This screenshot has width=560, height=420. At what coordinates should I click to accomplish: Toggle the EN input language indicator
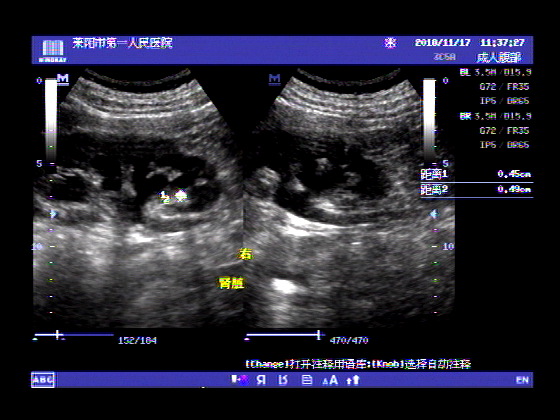point(522,380)
